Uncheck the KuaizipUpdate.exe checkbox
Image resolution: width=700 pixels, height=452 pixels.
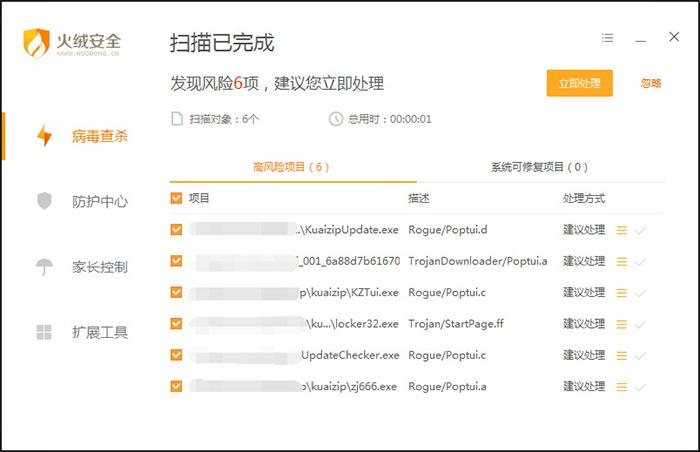(x=176, y=230)
